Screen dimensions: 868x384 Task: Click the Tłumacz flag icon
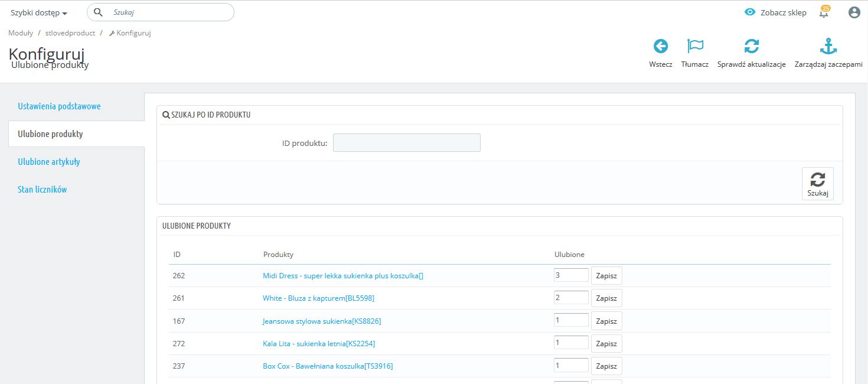695,46
